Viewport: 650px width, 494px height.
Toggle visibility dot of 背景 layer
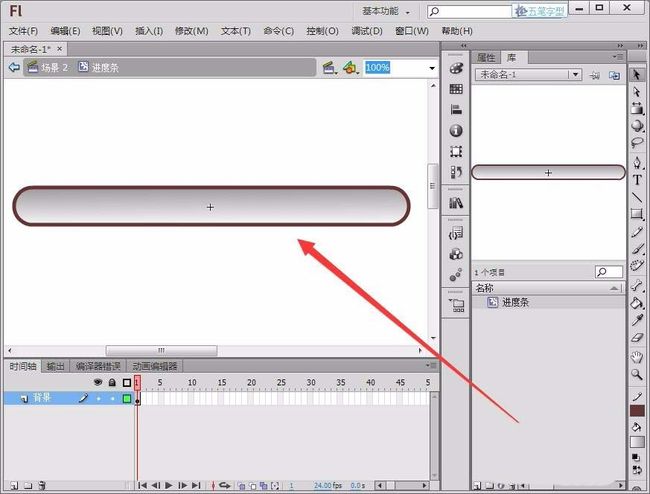tap(98, 399)
